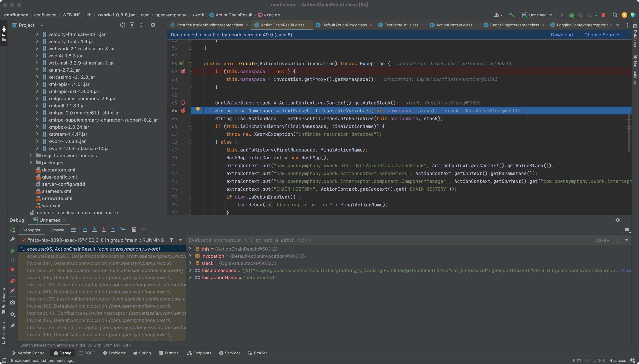
Task: Open Version Control tool window
Action: [29, 353]
